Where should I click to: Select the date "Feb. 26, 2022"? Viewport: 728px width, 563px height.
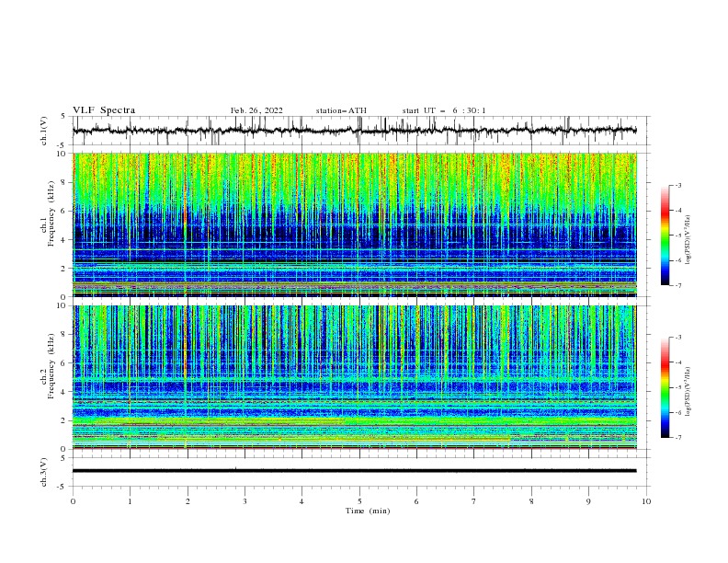(x=256, y=110)
